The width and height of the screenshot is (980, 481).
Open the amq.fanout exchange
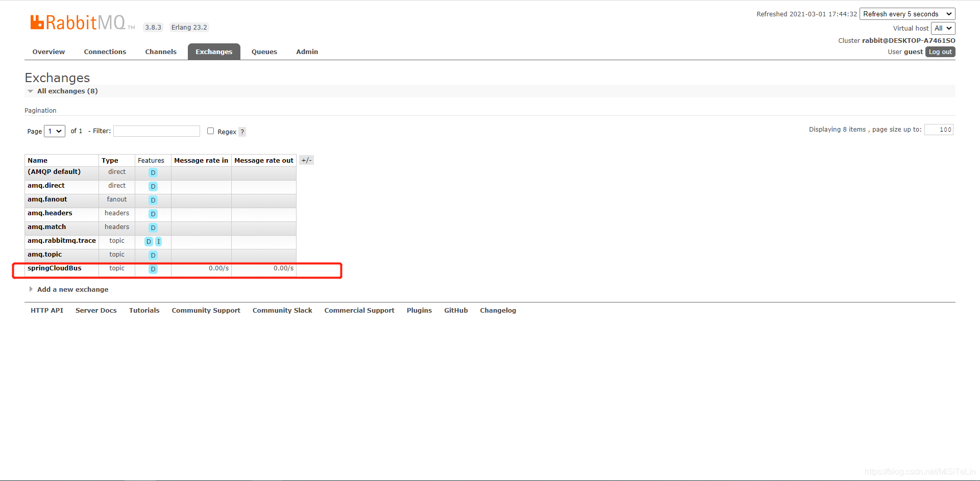(47, 199)
